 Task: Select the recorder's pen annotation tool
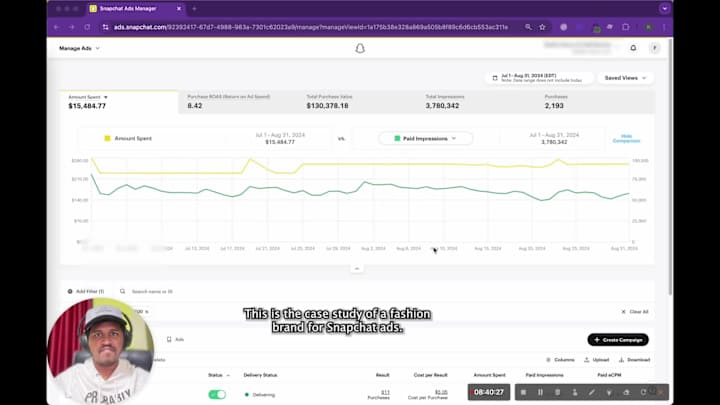click(592, 392)
